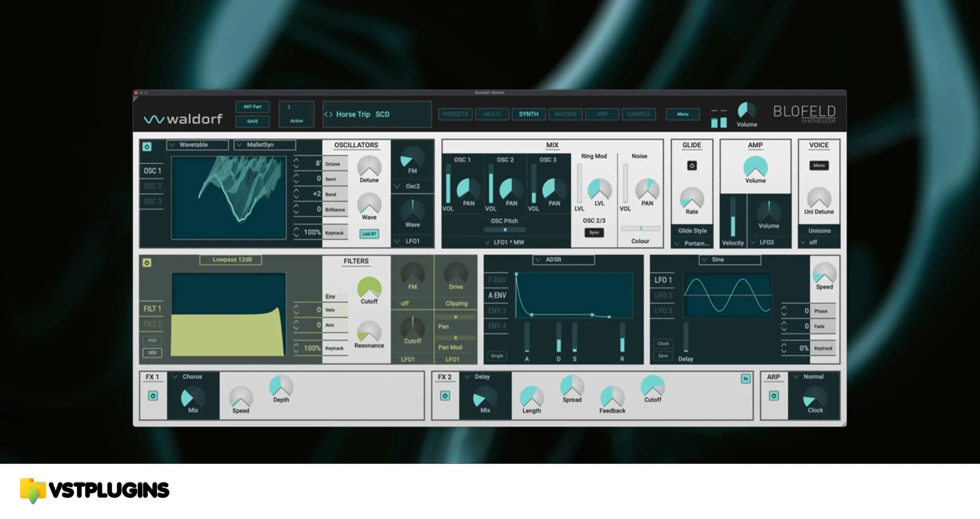Click the oscillator Detune knob
The width and height of the screenshot is (980, 519).
(369, 166)
